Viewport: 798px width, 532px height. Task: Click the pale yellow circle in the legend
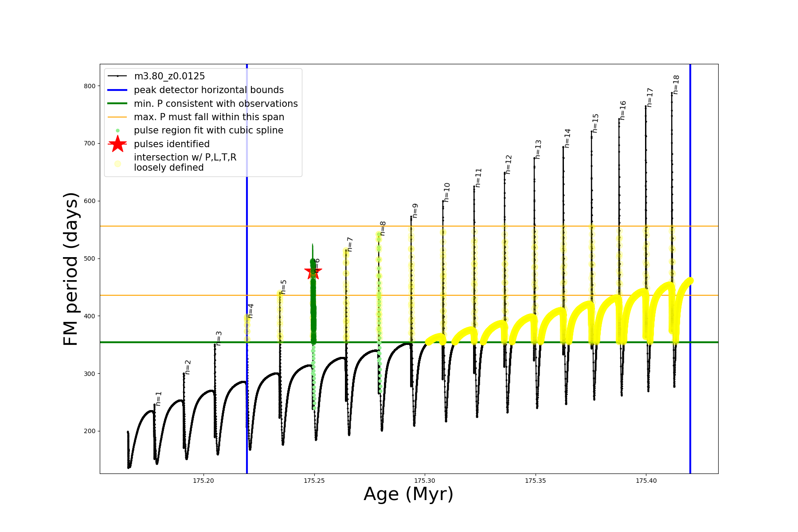pos(117,164)
